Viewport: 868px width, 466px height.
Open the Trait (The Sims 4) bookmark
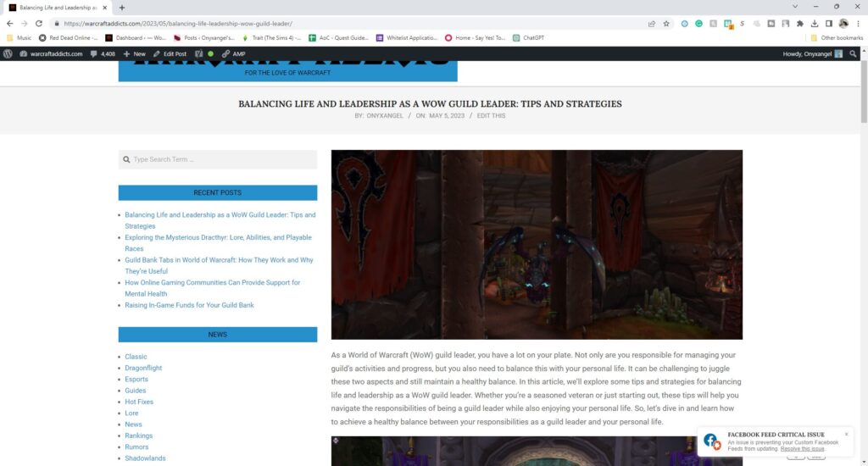click(x=271, y=37)
